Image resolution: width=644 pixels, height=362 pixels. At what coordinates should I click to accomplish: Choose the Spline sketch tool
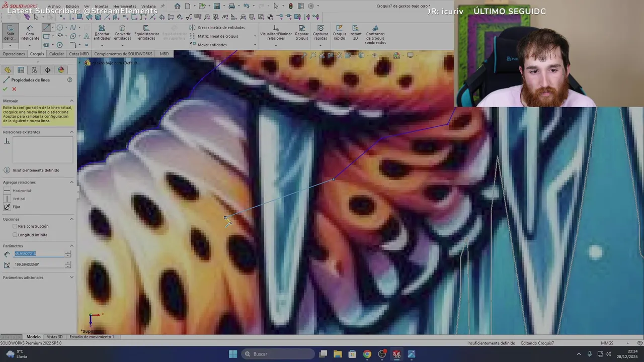click(73, 28)
